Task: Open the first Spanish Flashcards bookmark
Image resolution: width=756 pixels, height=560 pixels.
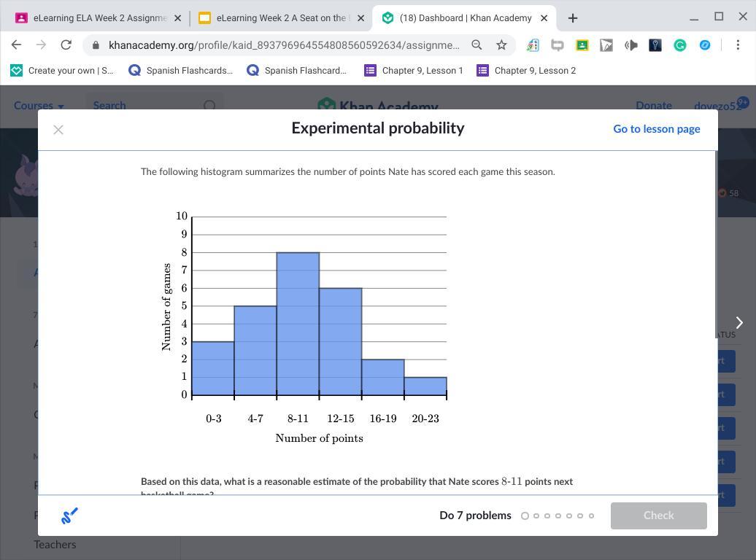Action: (181, 70)
